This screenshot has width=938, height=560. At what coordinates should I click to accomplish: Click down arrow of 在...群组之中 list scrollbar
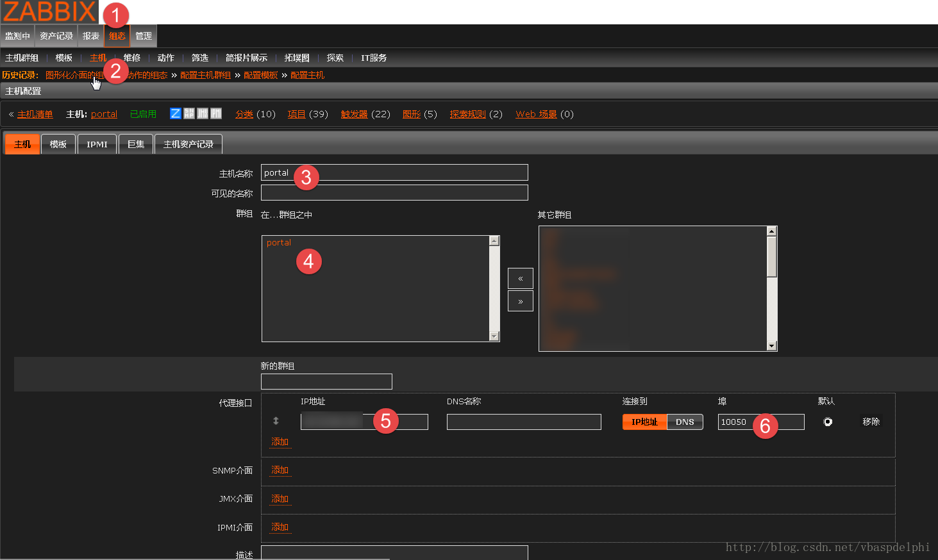click(494, 336)
